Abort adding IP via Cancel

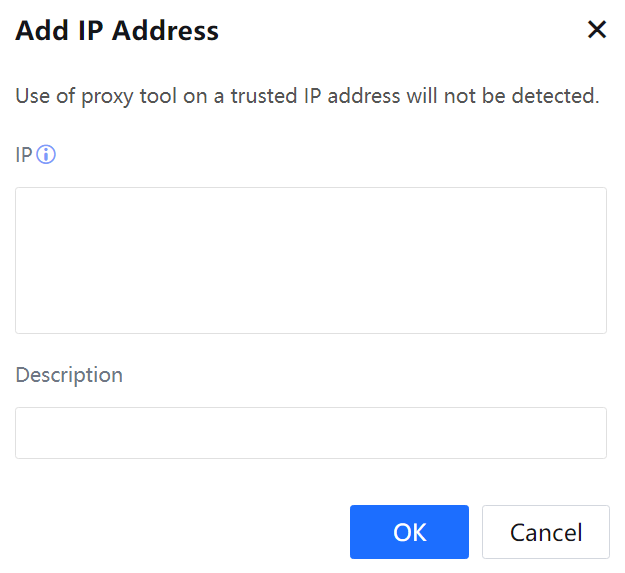[x=545, y=532]
